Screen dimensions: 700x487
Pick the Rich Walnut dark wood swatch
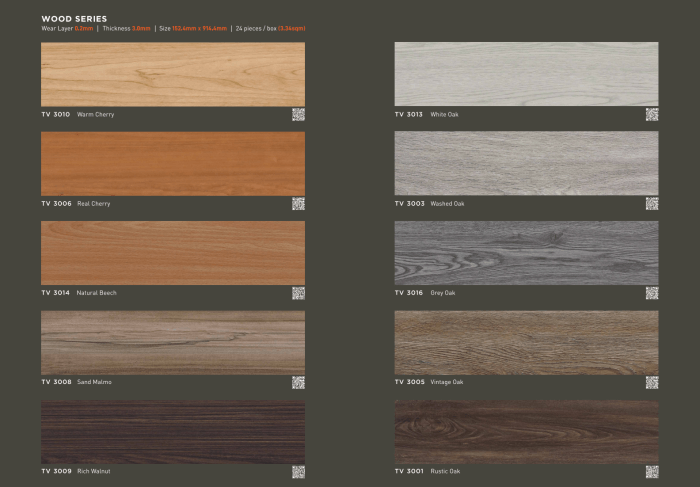point(173,432)
